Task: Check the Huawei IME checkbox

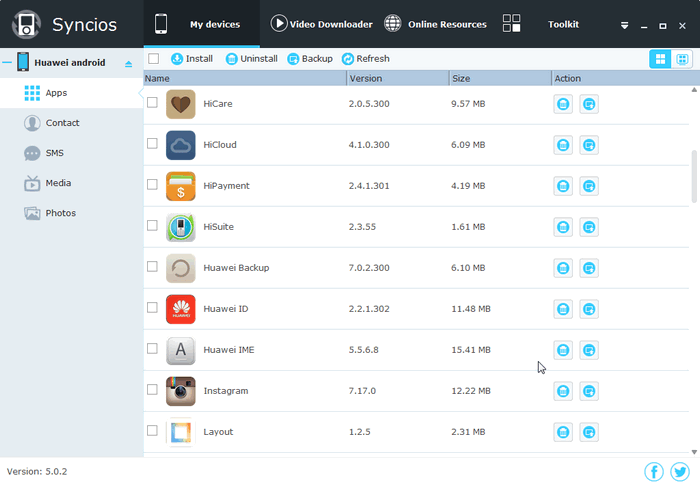Action: 152,348
